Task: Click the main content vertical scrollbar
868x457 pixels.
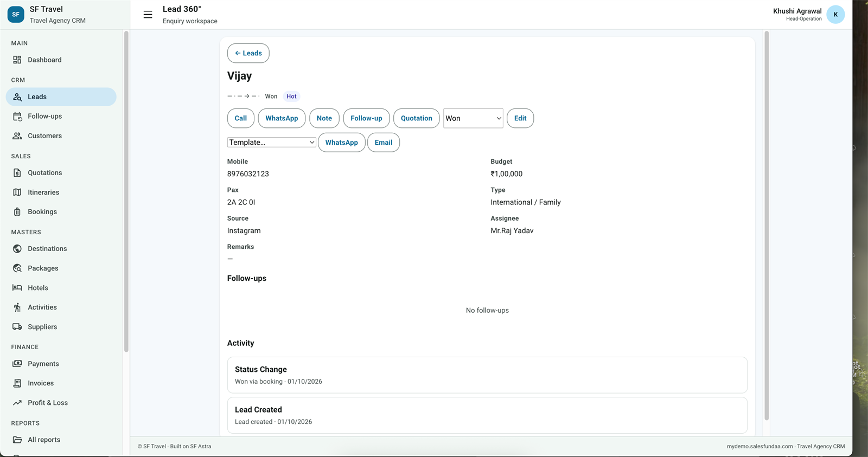Action: [767, 226]
